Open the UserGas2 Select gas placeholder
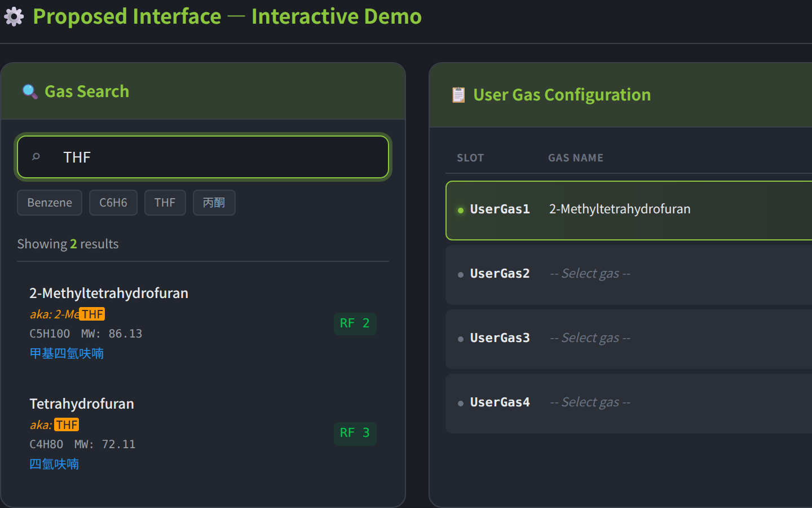 click(590, 274)
